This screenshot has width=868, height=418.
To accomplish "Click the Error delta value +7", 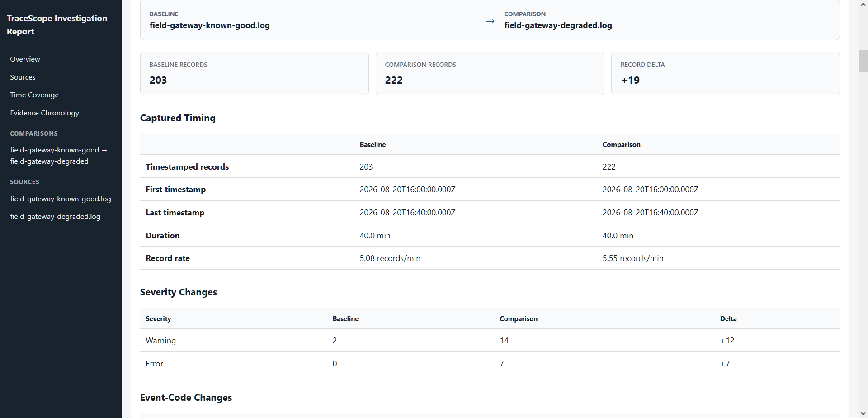I will tap(725, 364).
